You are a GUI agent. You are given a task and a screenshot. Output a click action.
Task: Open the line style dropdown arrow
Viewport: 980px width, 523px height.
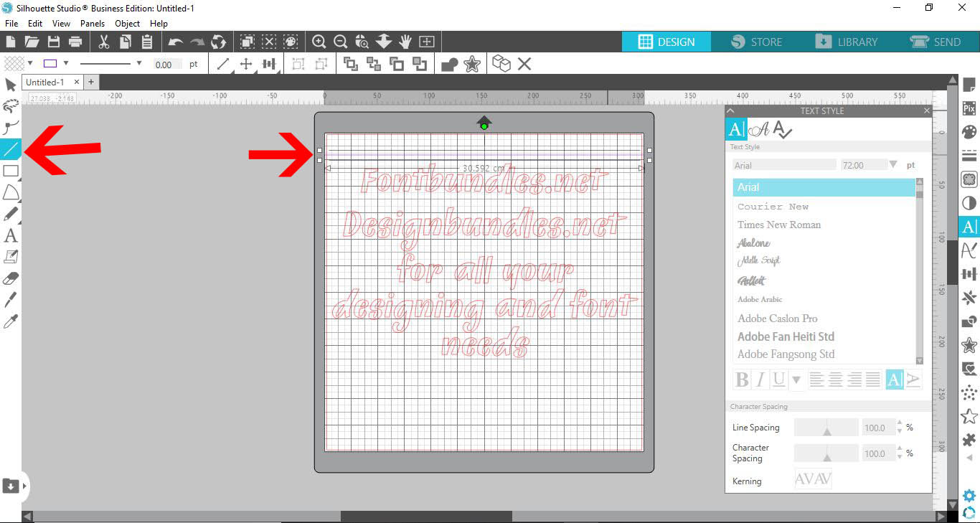pos(138,64)
